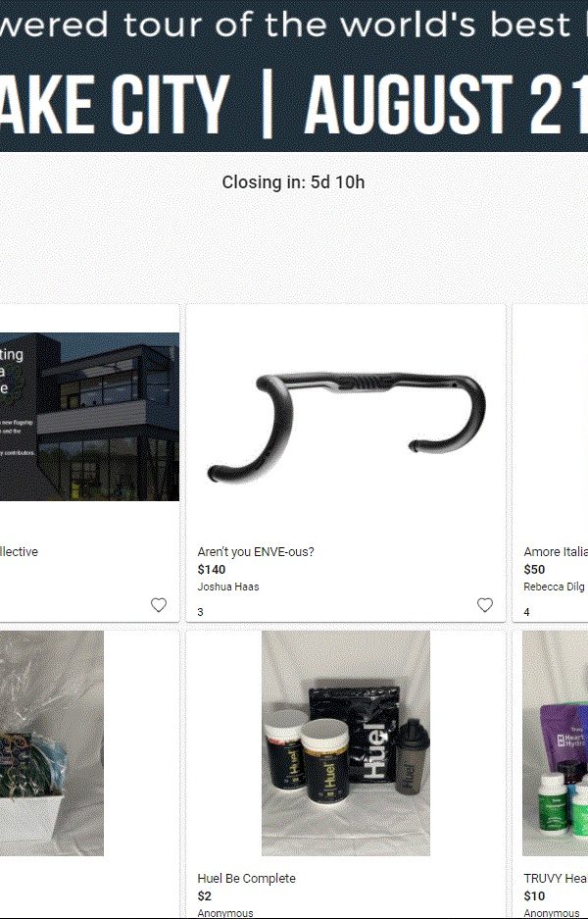Click the $2 bid on Huel item
The width and height of the screenshot is (588, 919).
point(205,895)
